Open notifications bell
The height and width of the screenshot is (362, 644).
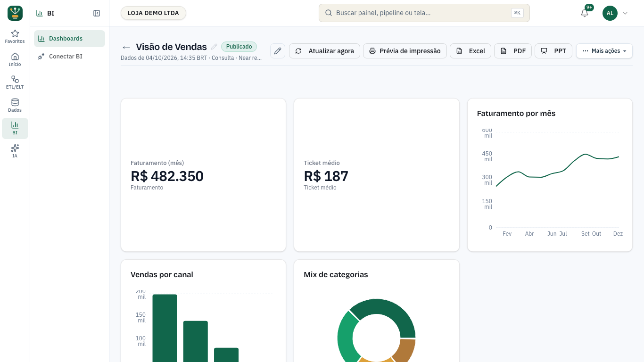pyautogui.click(x=585, y=13)
